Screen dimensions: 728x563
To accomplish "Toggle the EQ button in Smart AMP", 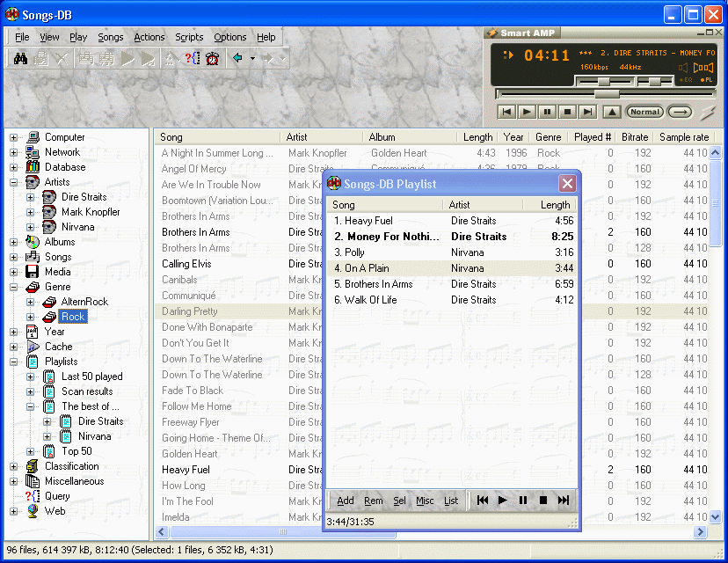I will click(686, 79).
